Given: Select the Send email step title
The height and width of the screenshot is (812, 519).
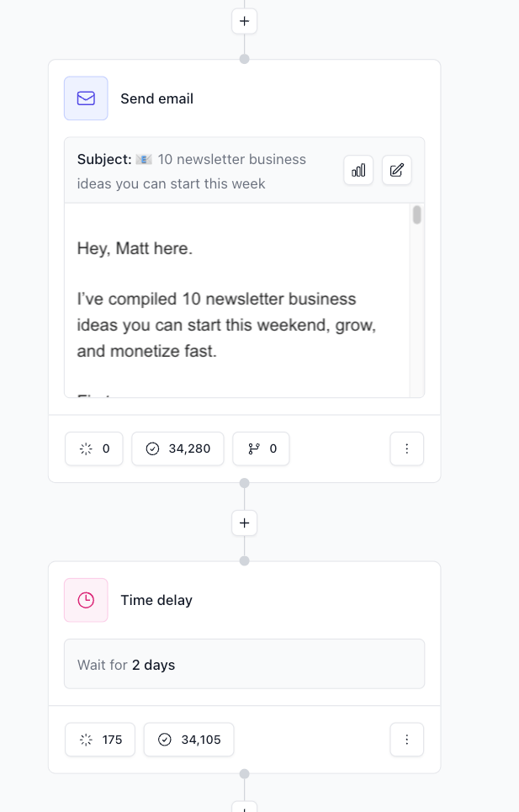Looking at the screenshot, I should point(156,98).
